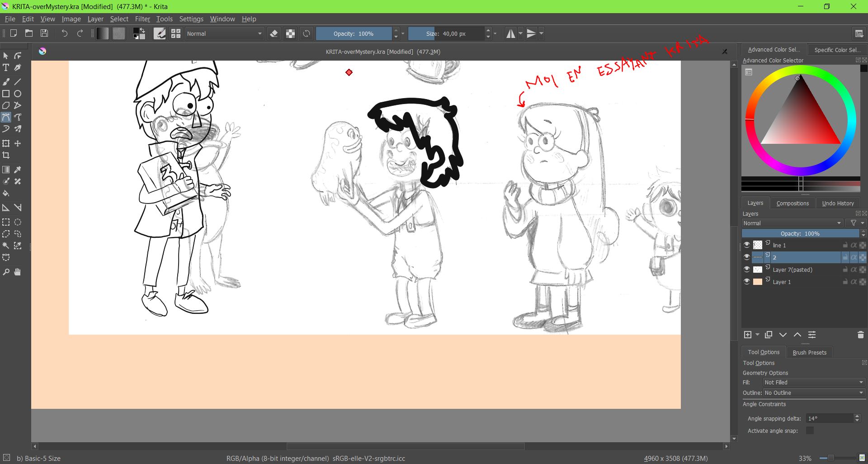
Task: Select the Crop tool
Action: click(6, 155)
